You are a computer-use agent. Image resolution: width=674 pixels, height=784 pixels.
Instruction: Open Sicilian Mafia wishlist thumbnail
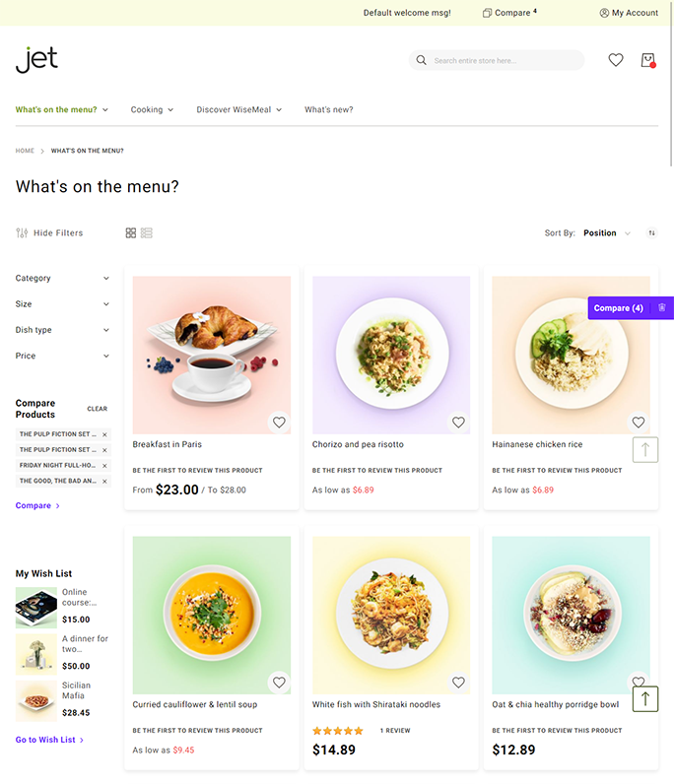pos(36,701)
